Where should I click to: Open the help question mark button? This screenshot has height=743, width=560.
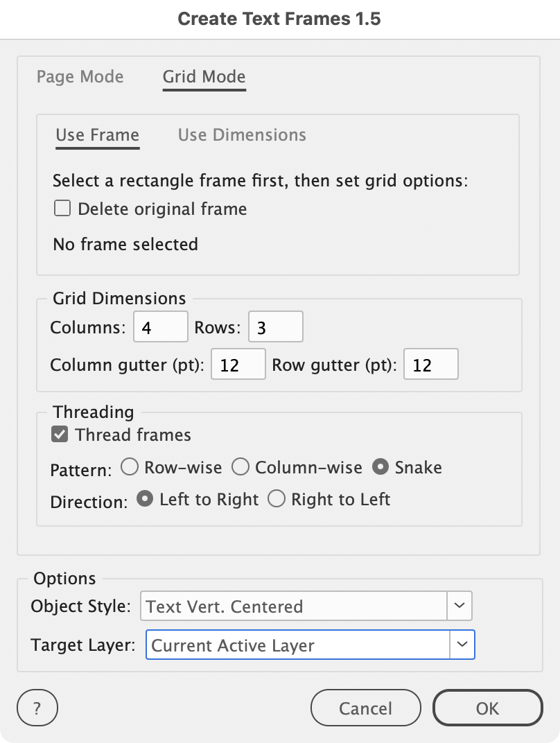pos(37,708)
